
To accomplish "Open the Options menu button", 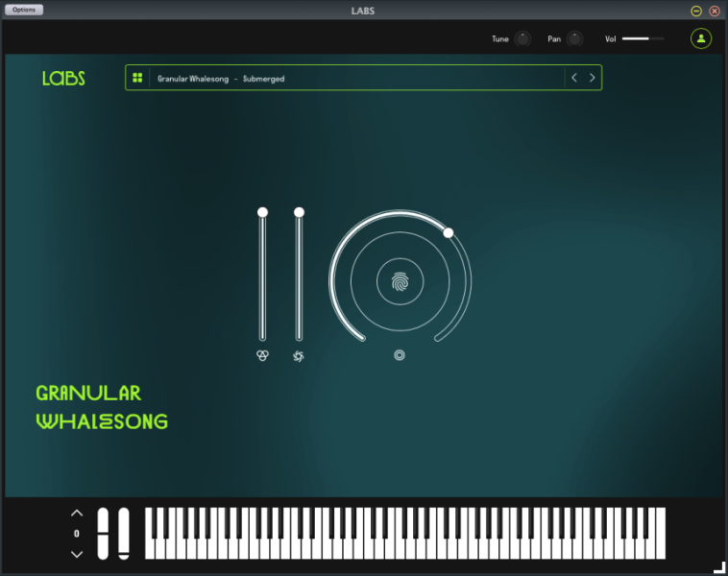I will tap(24, 10).
